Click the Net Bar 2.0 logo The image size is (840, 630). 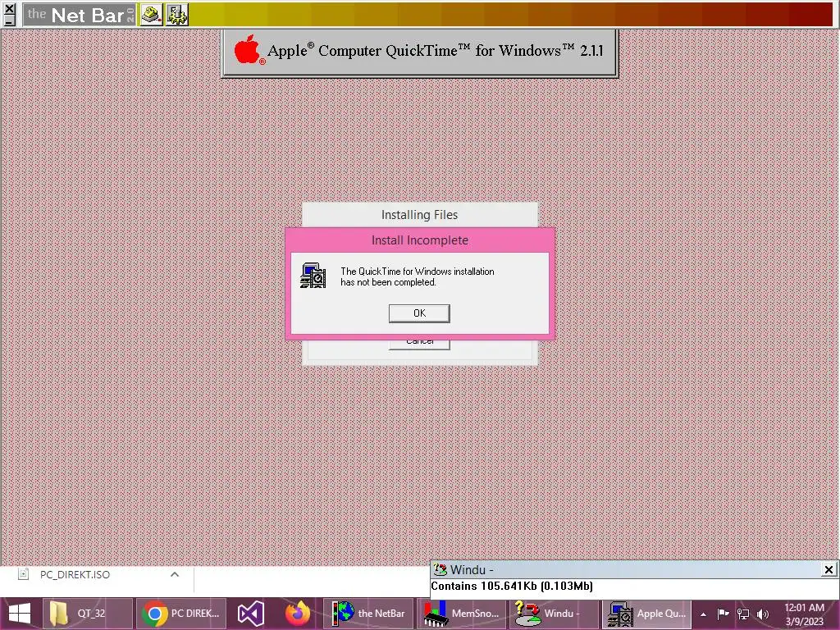point(80,15)
